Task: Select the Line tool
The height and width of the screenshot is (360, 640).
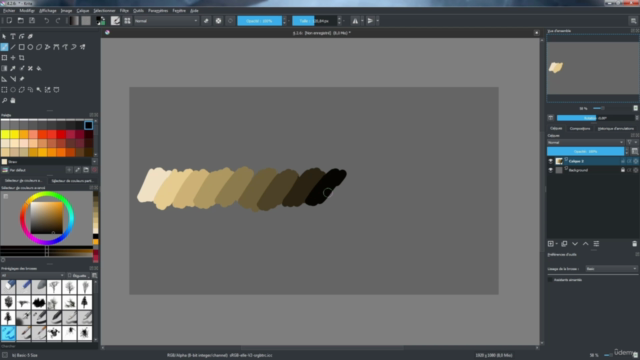Action: (x=13, y=47)
